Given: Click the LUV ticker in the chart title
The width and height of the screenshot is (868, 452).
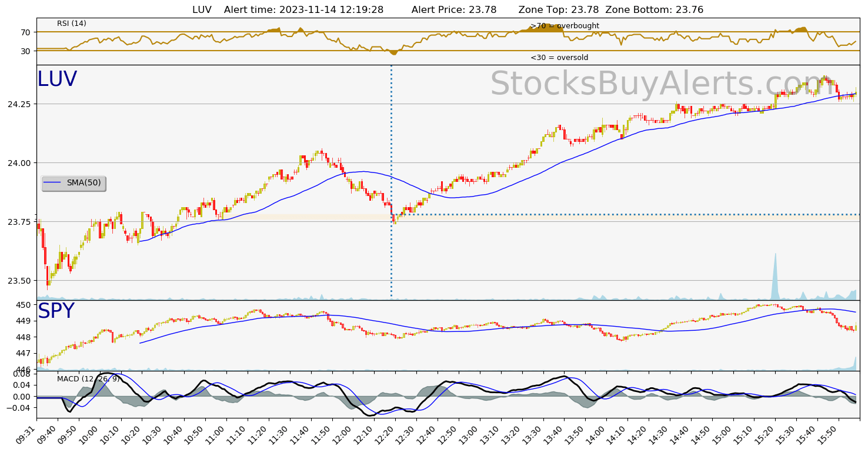Looking at the screenshot, I should [x=202, y=10].
